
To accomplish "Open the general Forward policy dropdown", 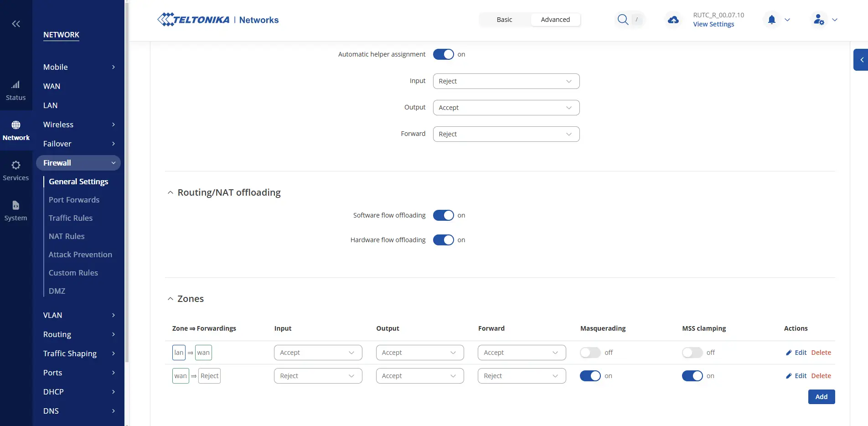I will [x=506, y=134].
